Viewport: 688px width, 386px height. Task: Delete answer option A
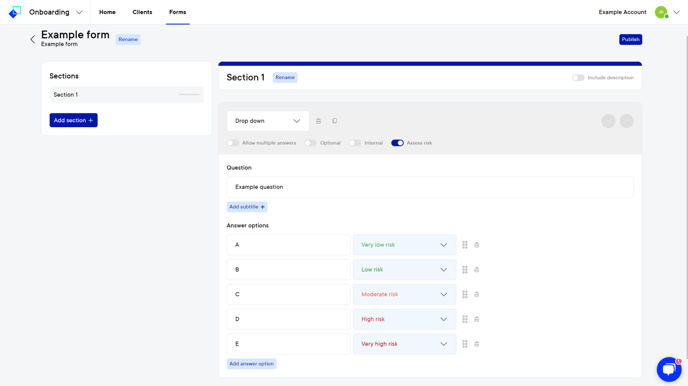tap(477, 245)
